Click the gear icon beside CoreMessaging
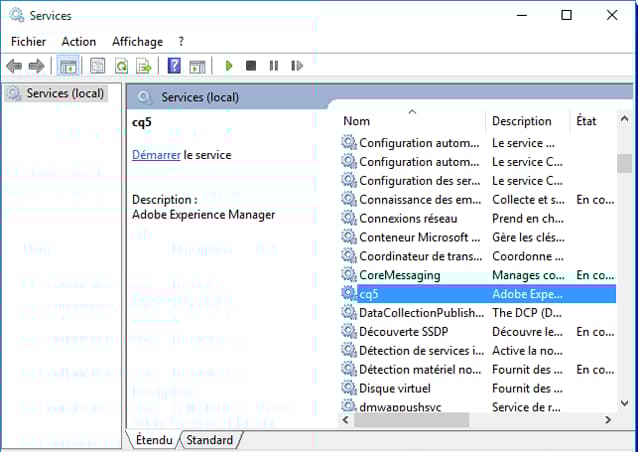 click(348, 275)
